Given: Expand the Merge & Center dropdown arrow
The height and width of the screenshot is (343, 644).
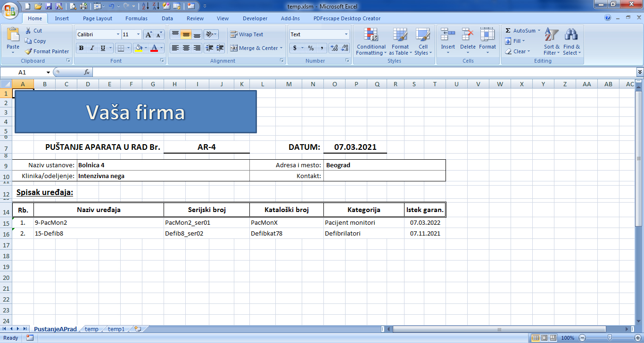Looking at the screenshot, I should 281,48.
